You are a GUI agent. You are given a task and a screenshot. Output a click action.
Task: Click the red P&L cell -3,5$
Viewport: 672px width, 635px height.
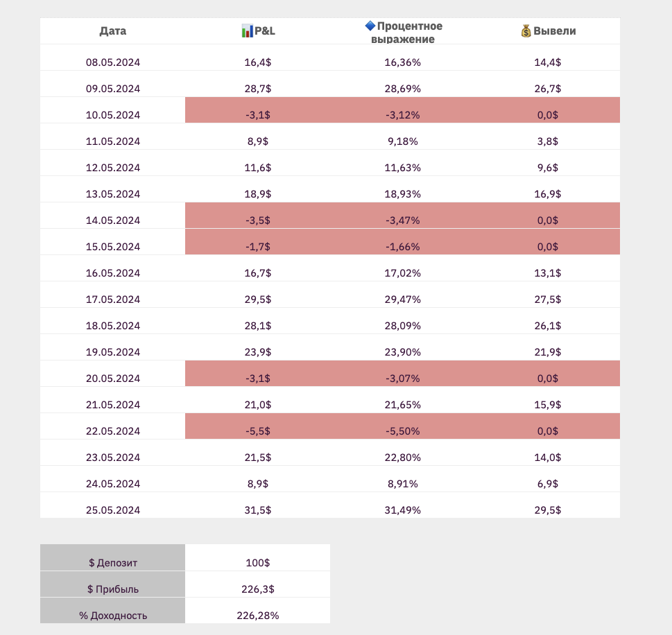pyautogui.click(x=258, y=220)
